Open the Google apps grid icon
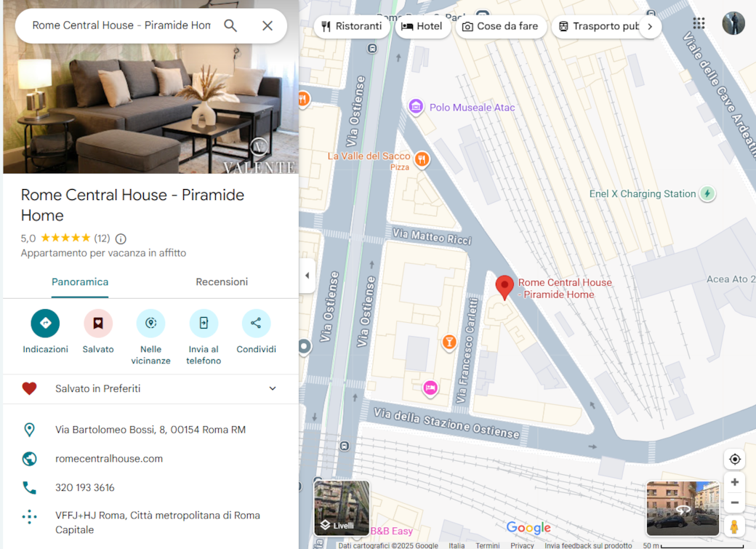756x549 pixels. coord(699,23)
